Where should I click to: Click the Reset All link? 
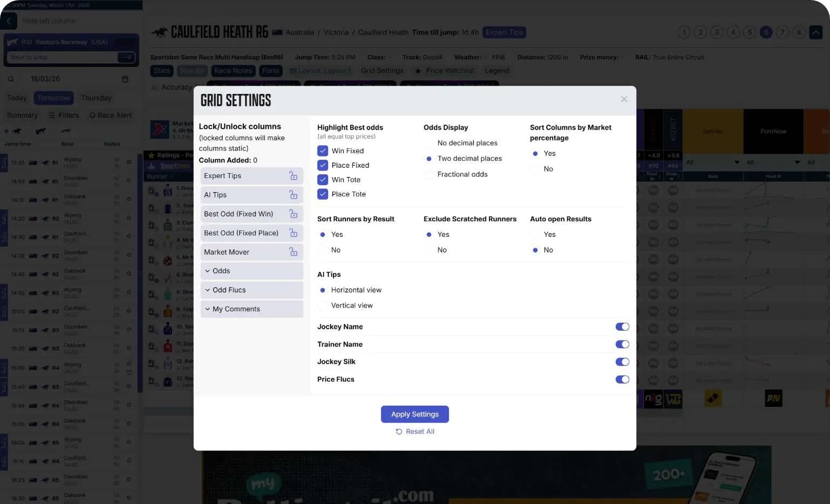pos(414,431)
